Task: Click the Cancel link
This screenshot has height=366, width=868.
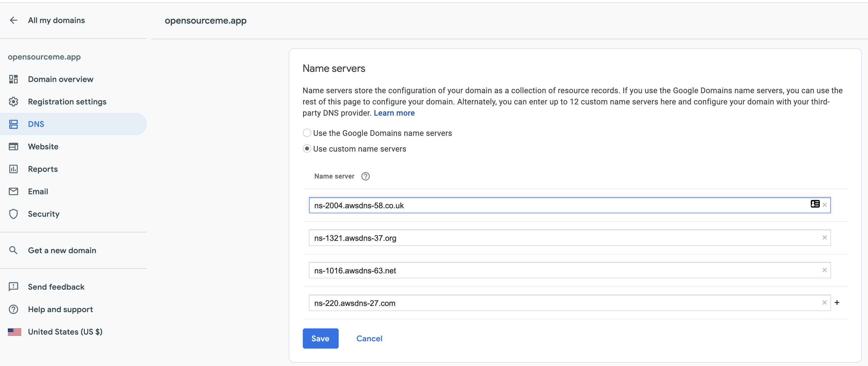Action: tap(369, 338)
